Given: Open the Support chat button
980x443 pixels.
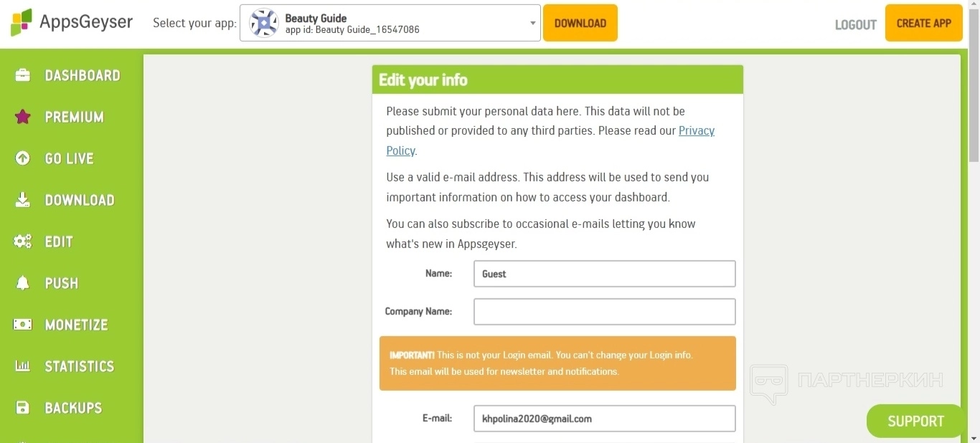Looking at the screenshot, I should pyautogui.click(x=915, y=421).
